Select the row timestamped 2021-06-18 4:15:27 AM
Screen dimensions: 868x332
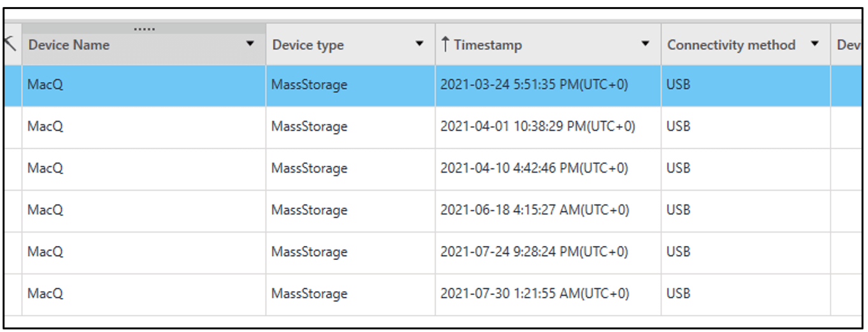pyautogui.click(x=432, y=210)
